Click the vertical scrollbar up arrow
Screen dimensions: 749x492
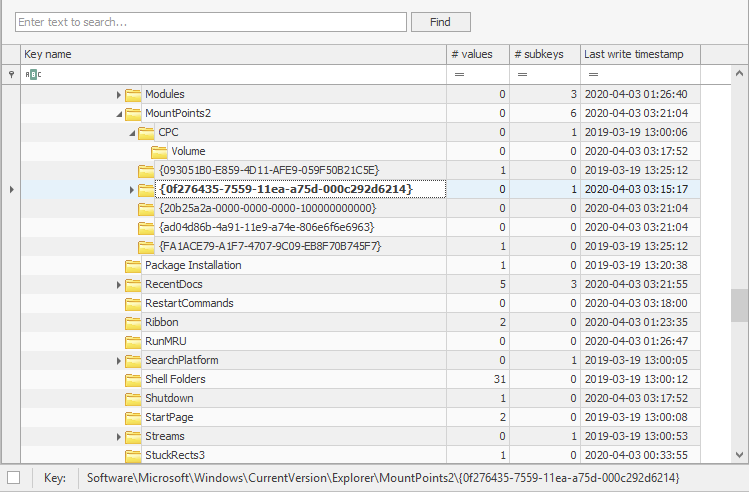pos(740,74)
